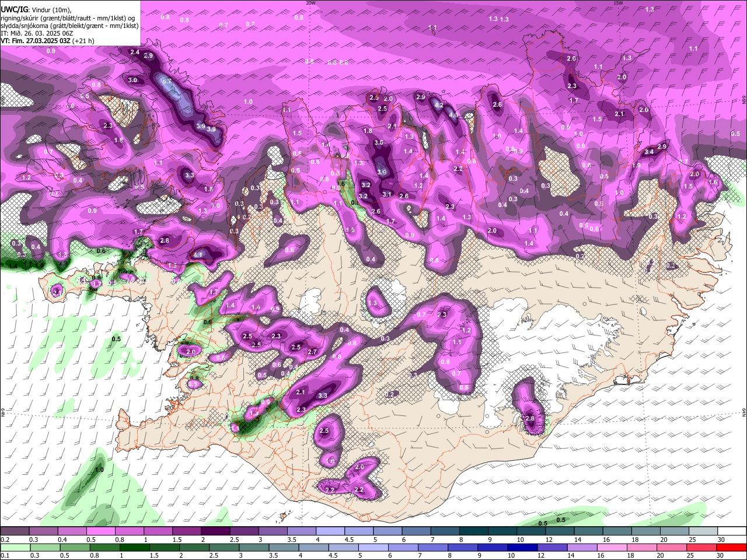Click the '15W' longitude label at the top
Image resolution: width=747 pixels, height=560 pixels.
(619, 3)
